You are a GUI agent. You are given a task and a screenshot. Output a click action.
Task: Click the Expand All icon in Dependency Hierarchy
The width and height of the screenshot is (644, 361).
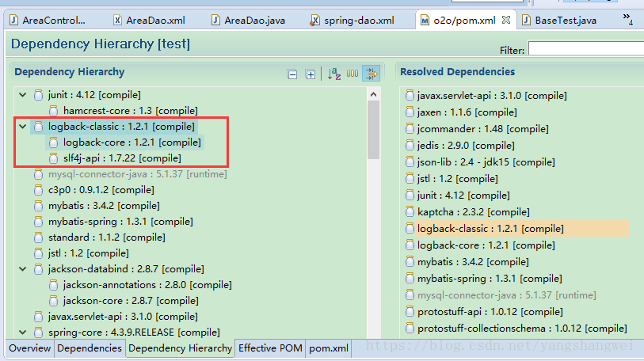[311, 74]
